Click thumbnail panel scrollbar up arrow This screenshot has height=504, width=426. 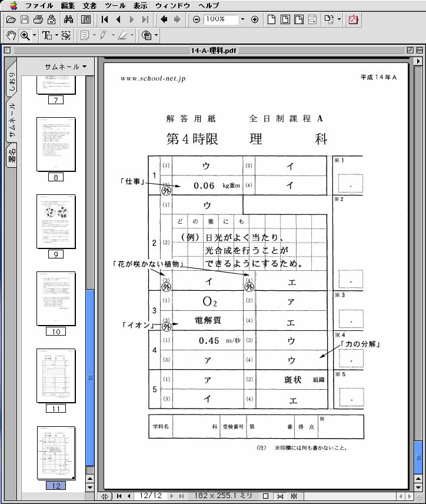90,479
